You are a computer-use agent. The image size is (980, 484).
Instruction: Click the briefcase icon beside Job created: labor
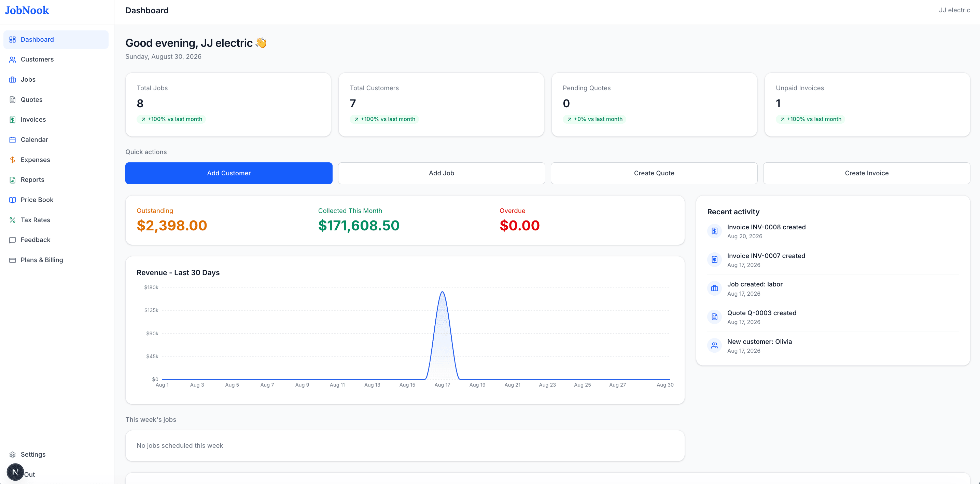point(714,288)
